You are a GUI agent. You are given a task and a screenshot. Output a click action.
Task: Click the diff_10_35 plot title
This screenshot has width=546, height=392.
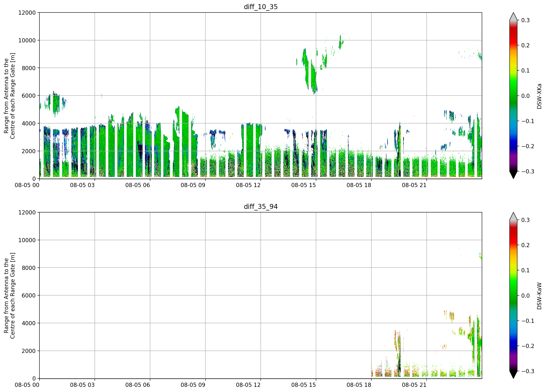(261, 7)
